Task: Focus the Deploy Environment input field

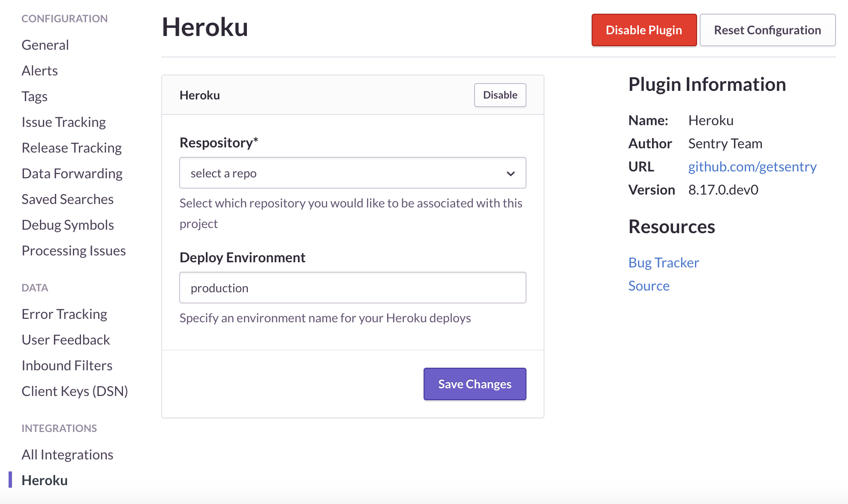Action: pyautogui.click(x=352, y=288)
